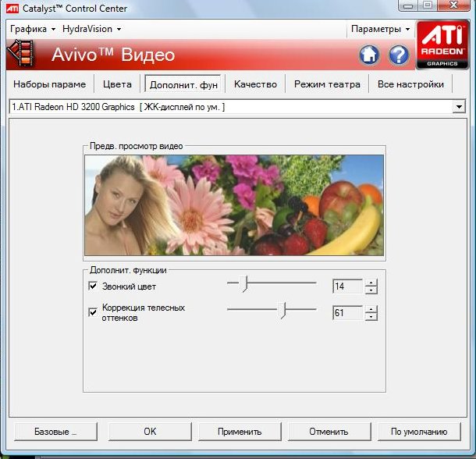Decrease skin tone correction value with down arrow
Viewport: 476px width, 459px height.
[371, 316]
